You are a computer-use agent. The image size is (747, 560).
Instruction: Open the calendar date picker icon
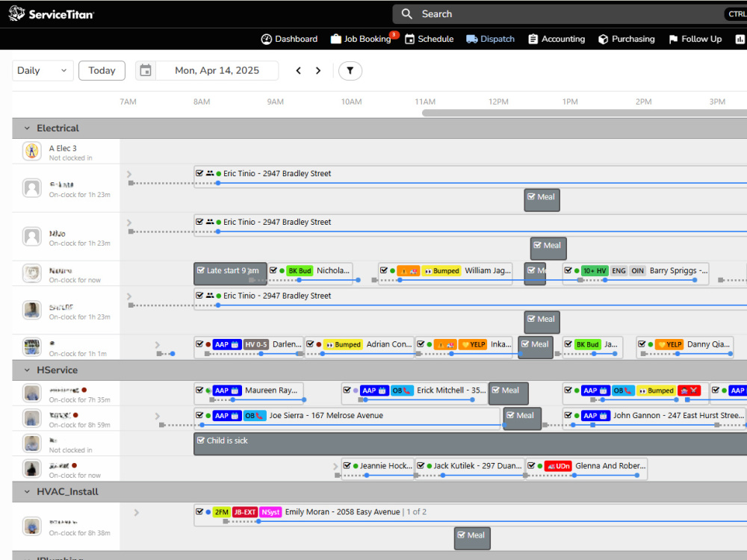(146, 70)
